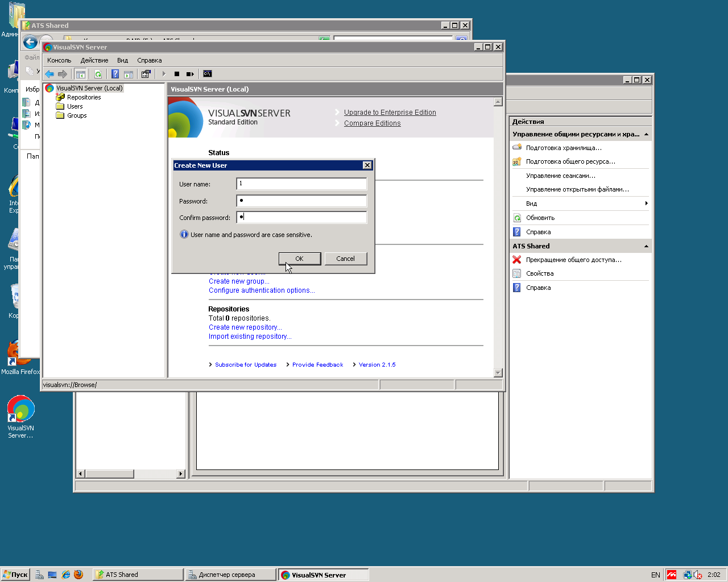Open the Subscribe for Updates link
728x582 pixels.
click(246, 365)
